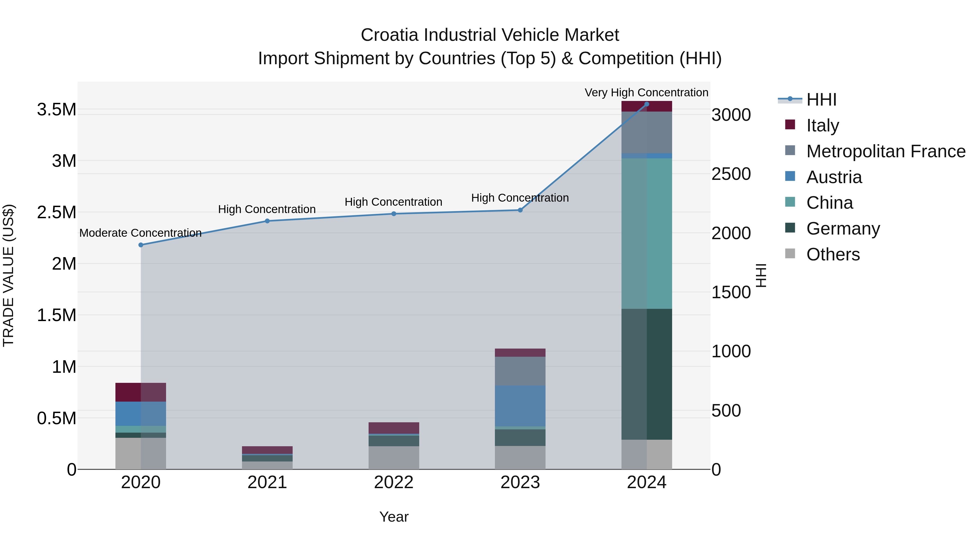Click the 2024 x-axis label

click(x=647, y=482)
